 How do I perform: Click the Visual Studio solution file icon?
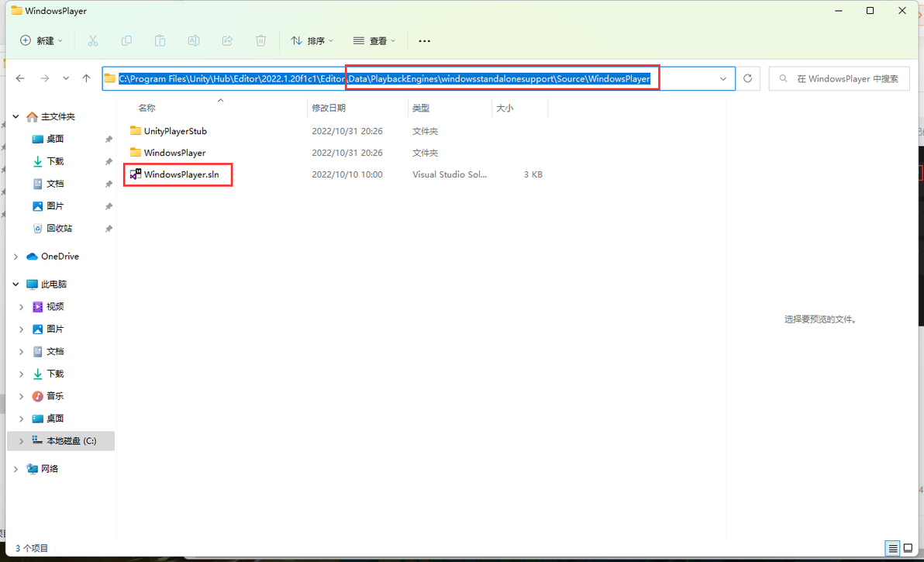[x=136, y=174]
